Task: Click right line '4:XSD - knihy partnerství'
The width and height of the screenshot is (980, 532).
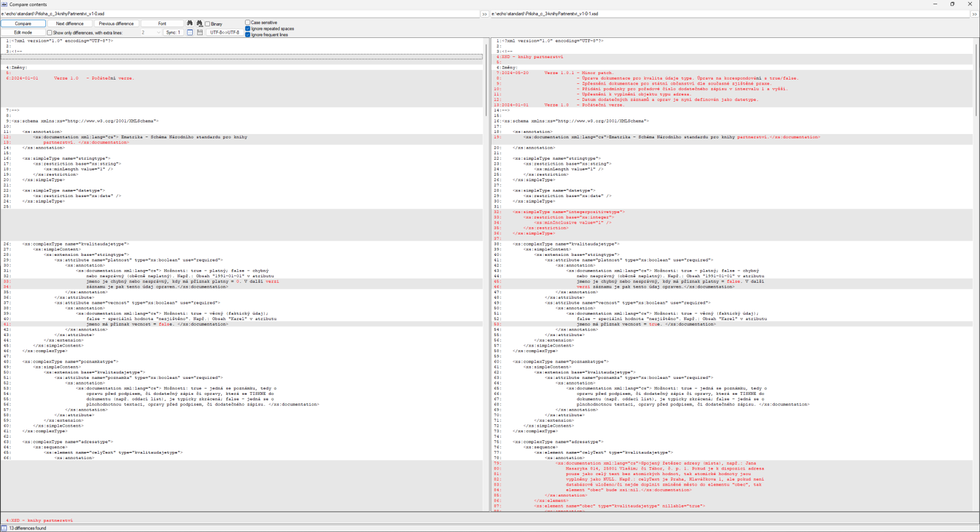Action: [x=530, y=57]
